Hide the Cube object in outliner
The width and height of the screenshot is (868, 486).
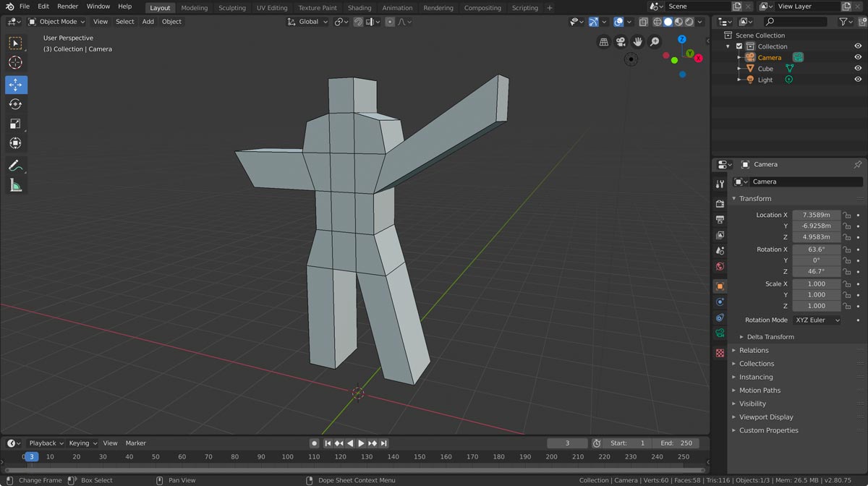[x=858, y=69]
